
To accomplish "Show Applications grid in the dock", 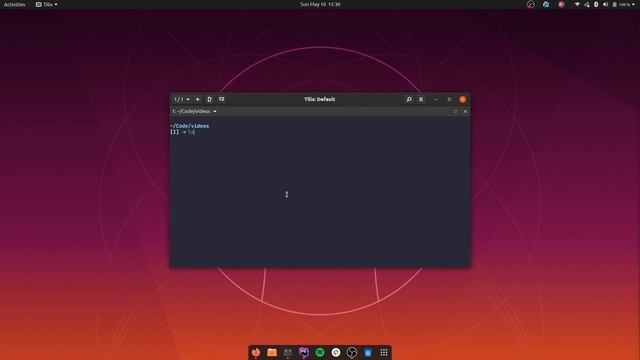I will [384, 352].
